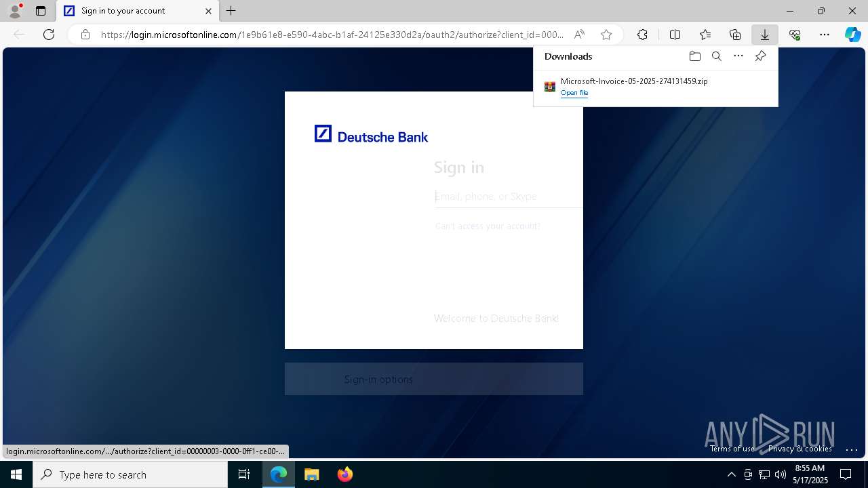Image resolution: width=868 pixels, height=488 pixels.
Task: Search downloads in Downloads panel
Action: [716, 56]
